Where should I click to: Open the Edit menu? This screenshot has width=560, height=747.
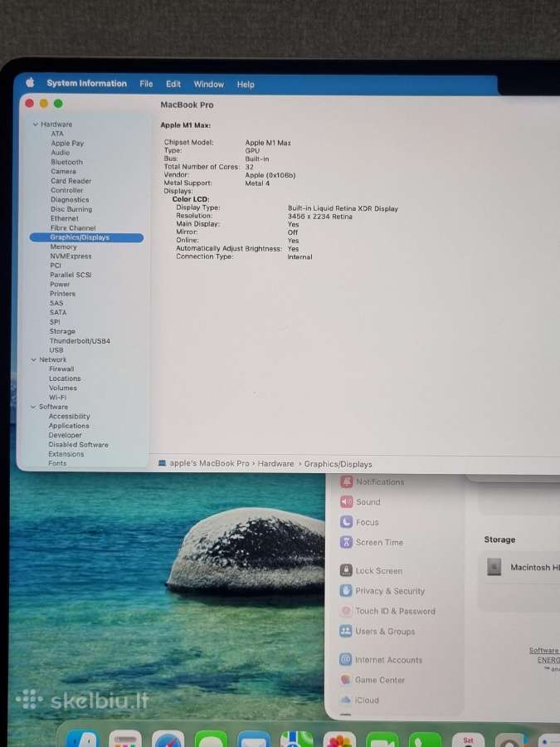[173, 85]
